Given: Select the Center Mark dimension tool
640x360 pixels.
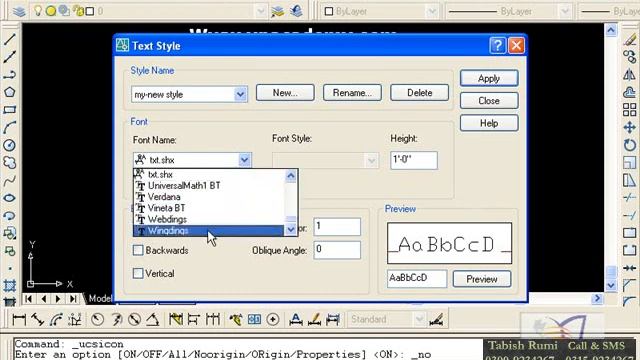Looking at the screenshot, I should coord(273,319).
